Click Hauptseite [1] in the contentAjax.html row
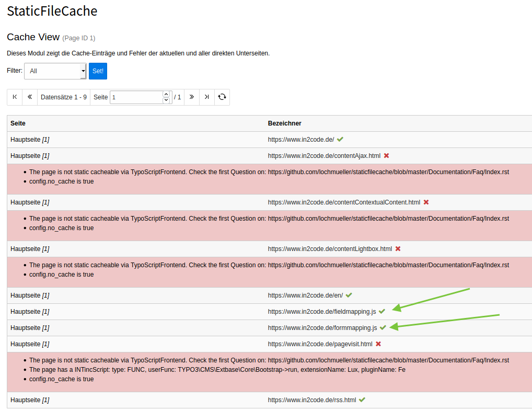 tap(30, 156)
